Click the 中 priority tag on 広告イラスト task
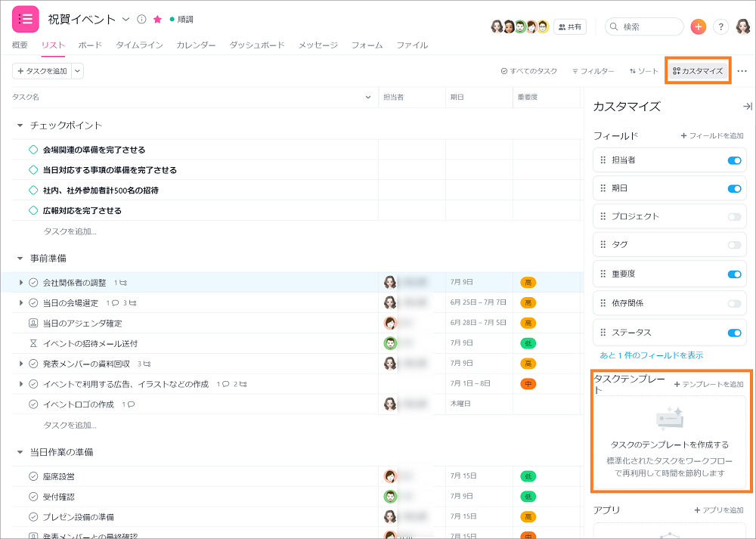The image size is (756, 539). (528, 384)
